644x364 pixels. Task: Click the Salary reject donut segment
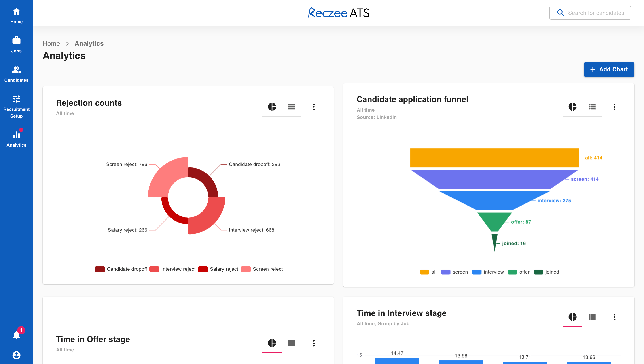tap(172, 213)
